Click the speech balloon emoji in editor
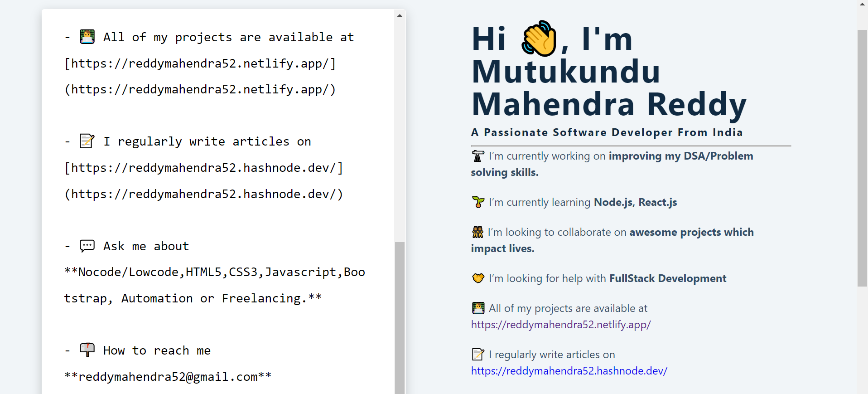 pyautogui.click(x=87, y=246)
